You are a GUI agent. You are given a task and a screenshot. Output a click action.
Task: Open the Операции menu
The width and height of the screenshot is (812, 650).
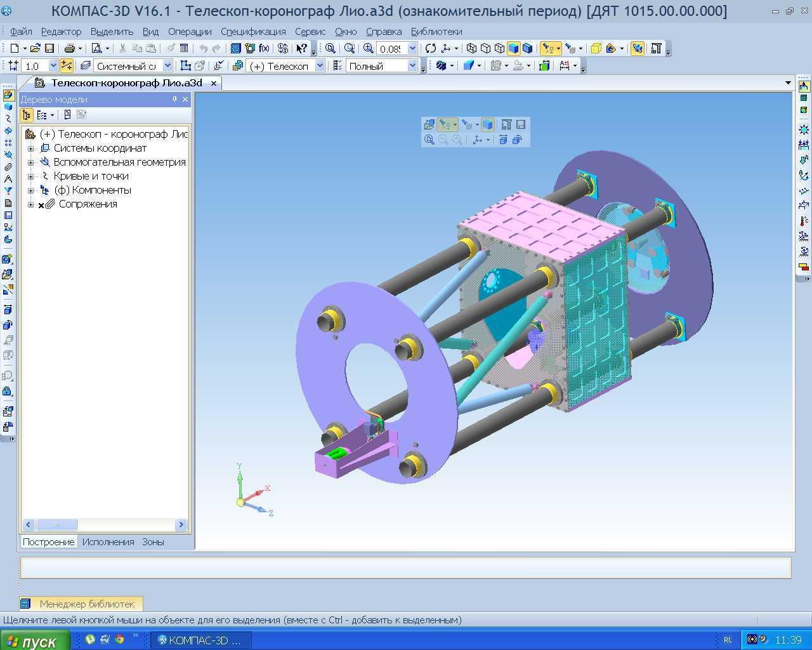coord(190,31)
